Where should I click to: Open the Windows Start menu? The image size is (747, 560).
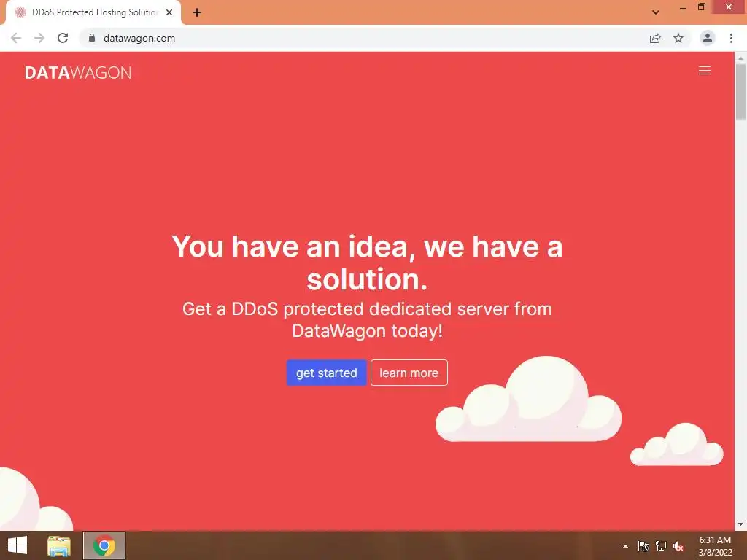tap(18, 545)
